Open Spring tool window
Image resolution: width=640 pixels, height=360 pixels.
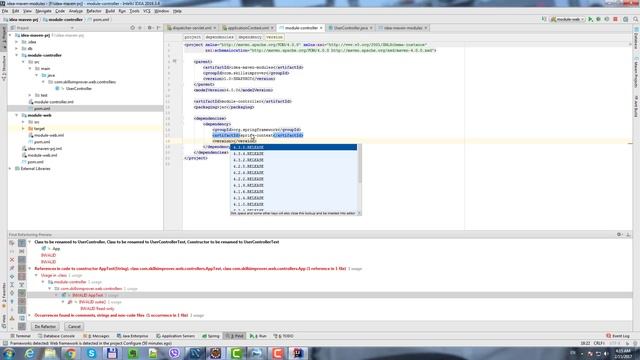pyautogui.click(x=211, y=336)
